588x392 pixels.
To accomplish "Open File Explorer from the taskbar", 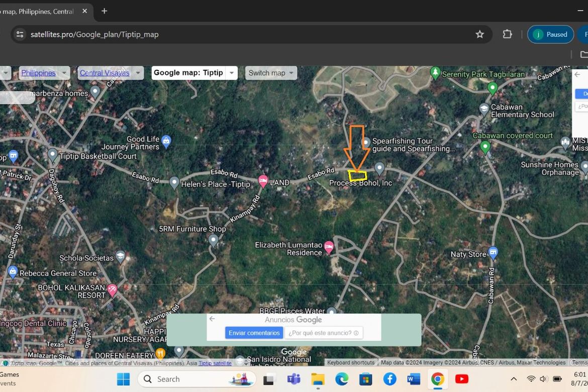I will tap(318, 379).
